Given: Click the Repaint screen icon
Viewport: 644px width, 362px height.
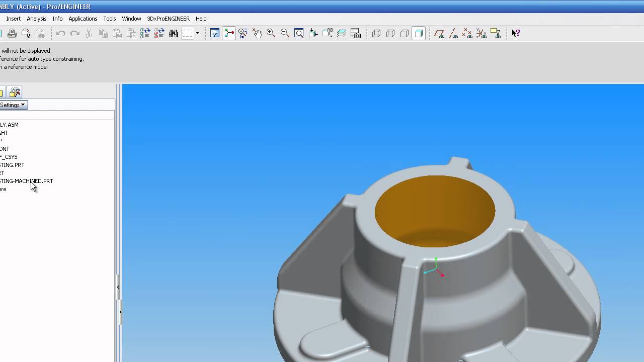Looking at the screenshot, I should (x=215, y=33).
